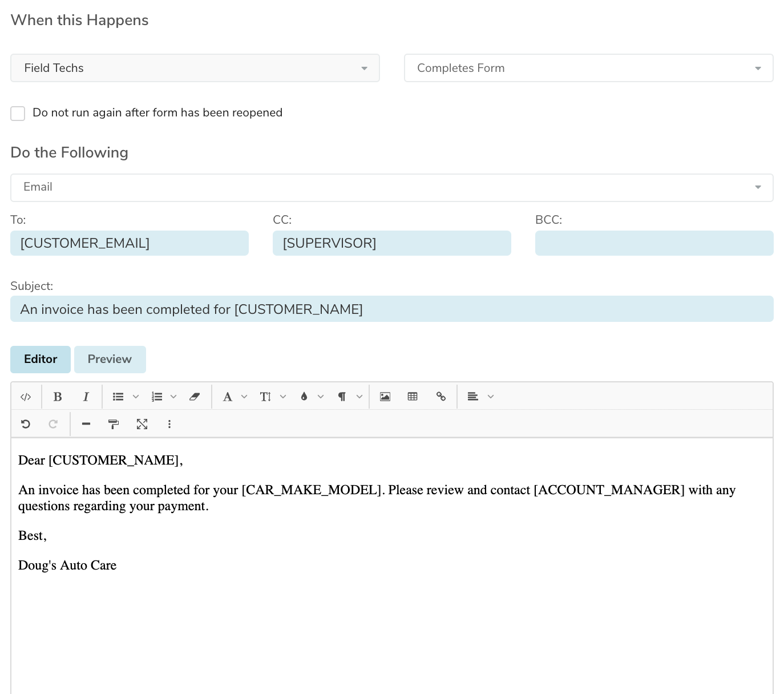
Task: Insert a hyperlink in the email body
Action: 441,396
